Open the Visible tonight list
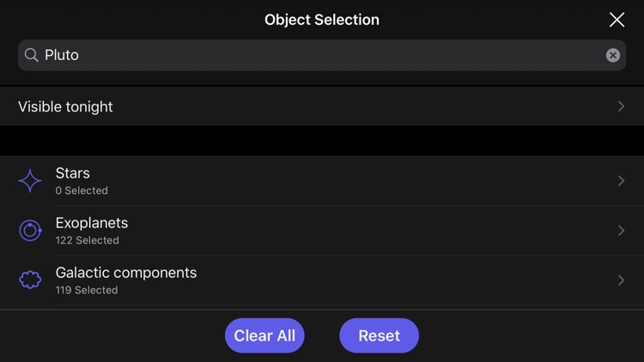Image resolution: width=644 pixels, height=362 pixels. tap(322, 106)
